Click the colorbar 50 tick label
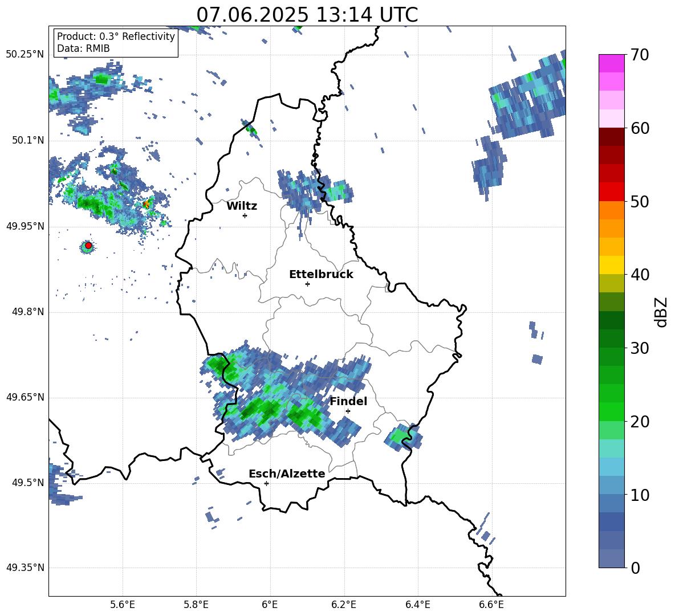This screenshot has height=616, width=675. pos(640,202)
